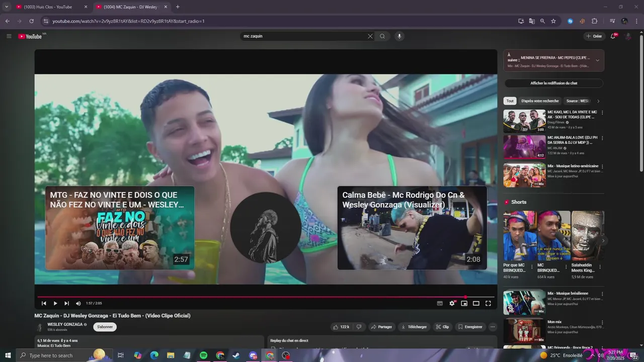Go back in browser history
The width and height of the screenshot is (644, 362).
(7, 21)
